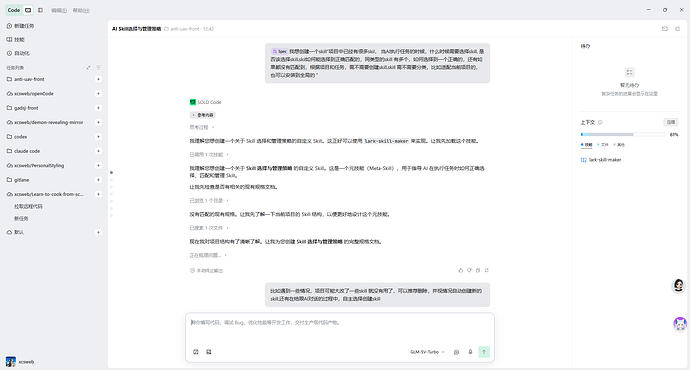Screen dimensions: 690x370
Task: Expand the 思考过程 section
Action: click(x=202, y=128)
